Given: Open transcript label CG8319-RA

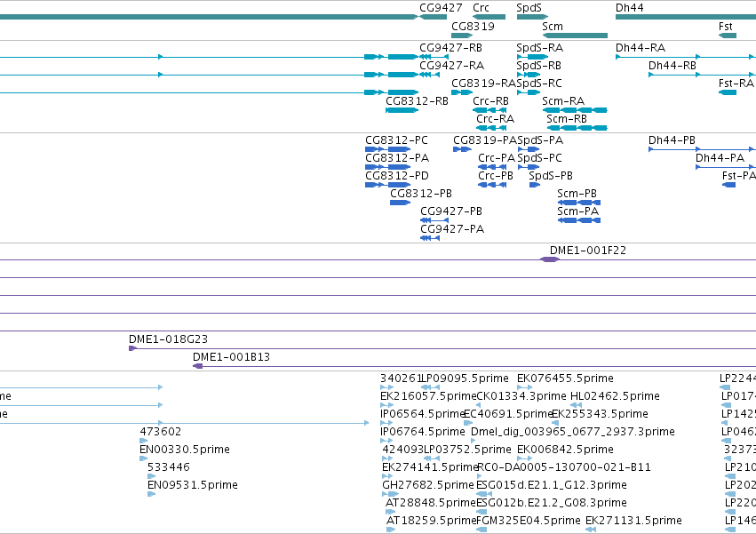Looking at the screenshot, I should coord(483,83).
